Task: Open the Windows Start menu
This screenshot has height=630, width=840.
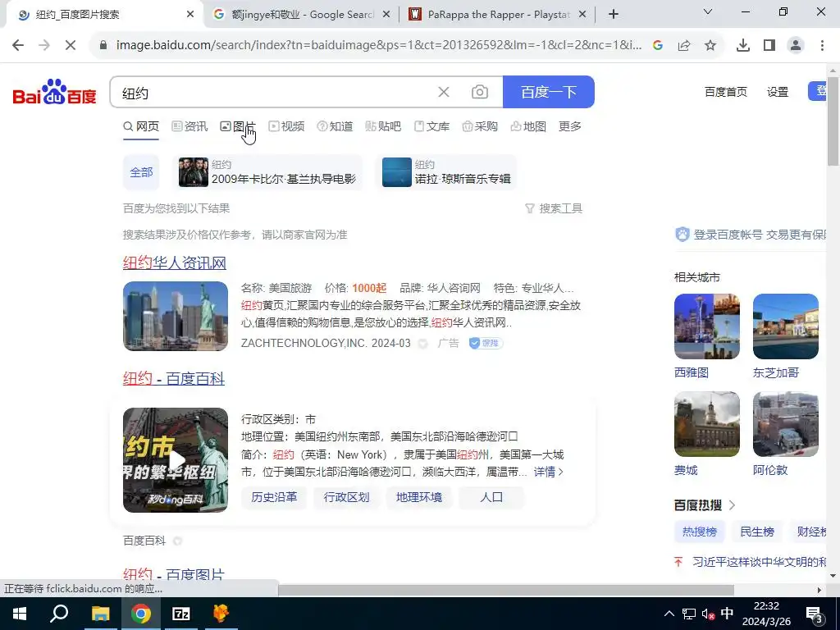Action: point(20,614)
